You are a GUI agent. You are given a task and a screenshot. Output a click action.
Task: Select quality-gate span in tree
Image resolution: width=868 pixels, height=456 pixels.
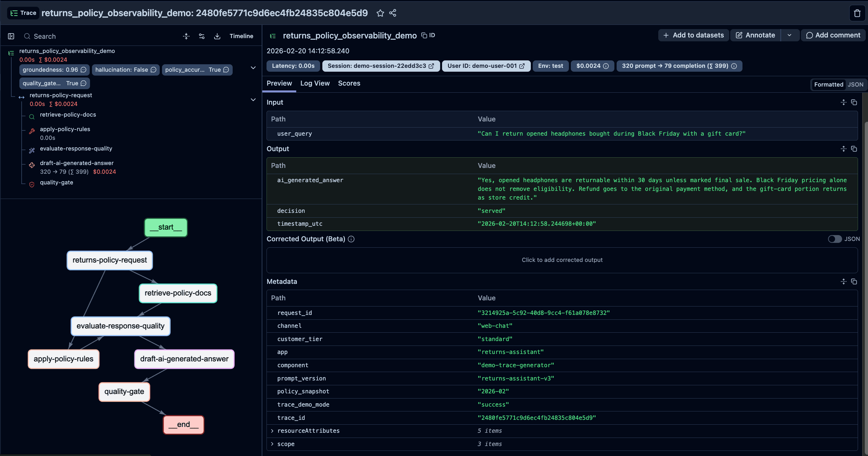[56, 182]
